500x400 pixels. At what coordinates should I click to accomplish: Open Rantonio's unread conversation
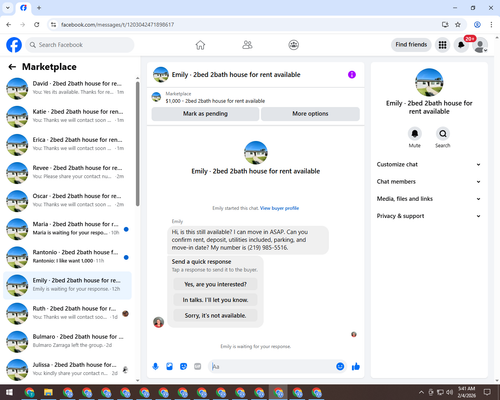click(x=67, y=257)
